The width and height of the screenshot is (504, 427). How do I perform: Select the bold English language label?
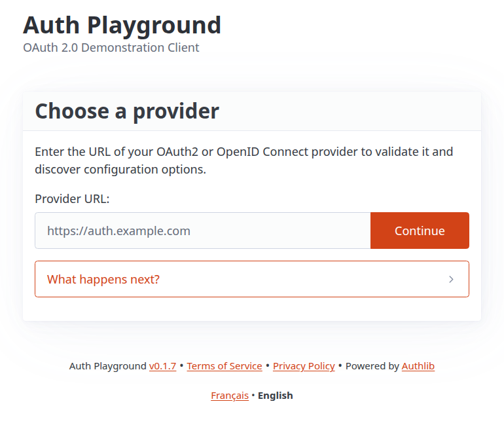(x=275, y=395)
